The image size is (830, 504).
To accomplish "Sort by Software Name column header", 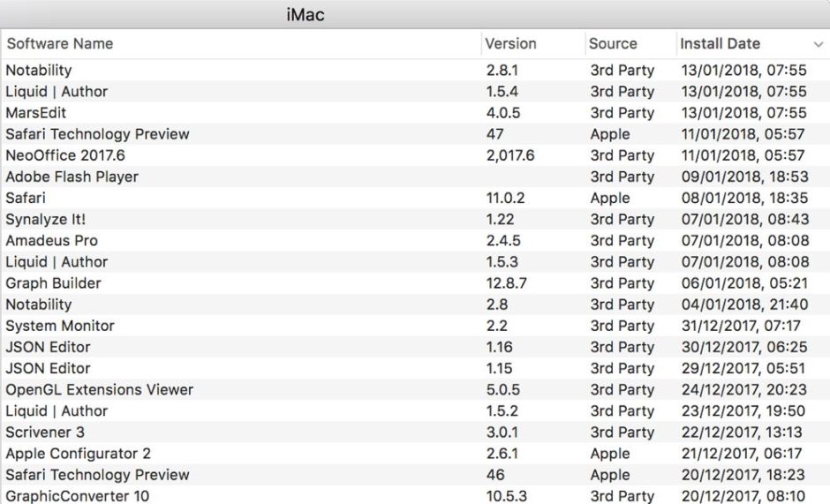I will [x=60, y=44].
